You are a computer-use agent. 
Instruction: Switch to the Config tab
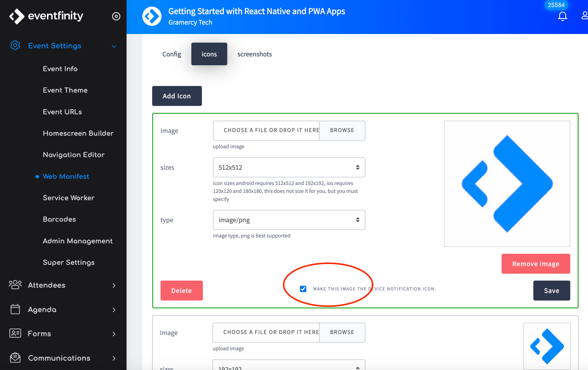click(172, 54)
